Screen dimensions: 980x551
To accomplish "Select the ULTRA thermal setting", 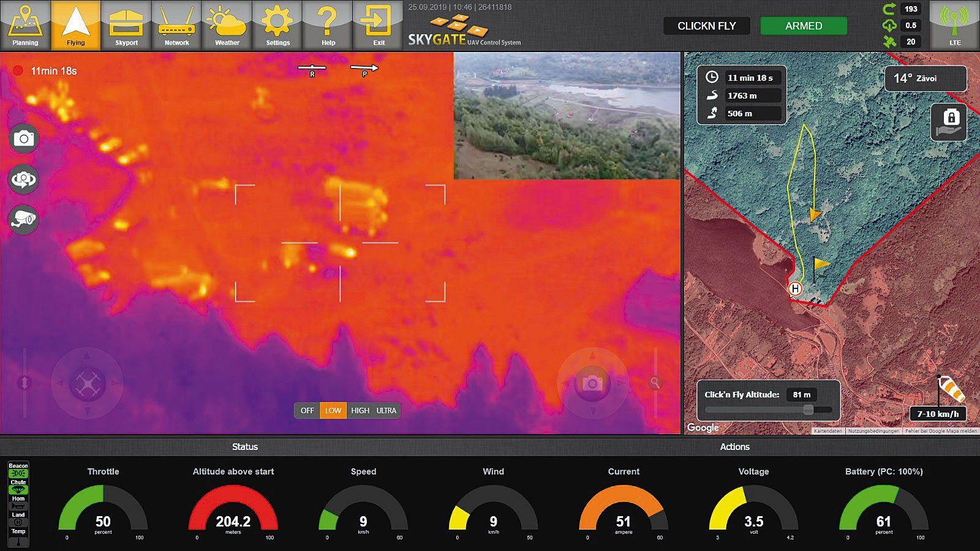I will coord(386,411).
